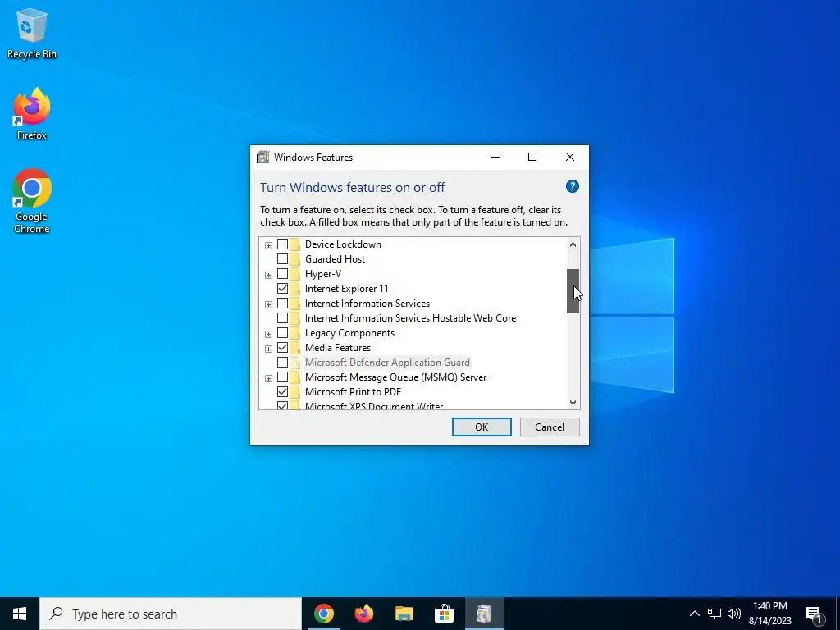Uncheck the Microsoft Print to PDF checkbox

(x=282, y=391)
